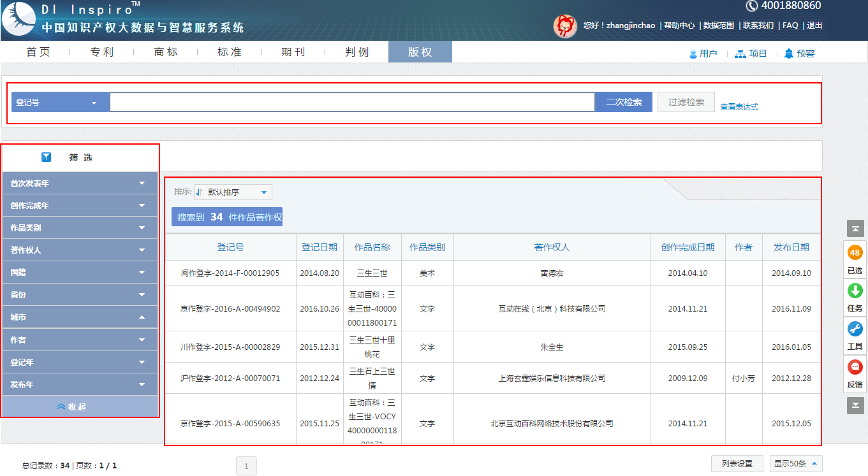
Task: Collapse filters with 收起 button
Action: click(x=80, y=407)
